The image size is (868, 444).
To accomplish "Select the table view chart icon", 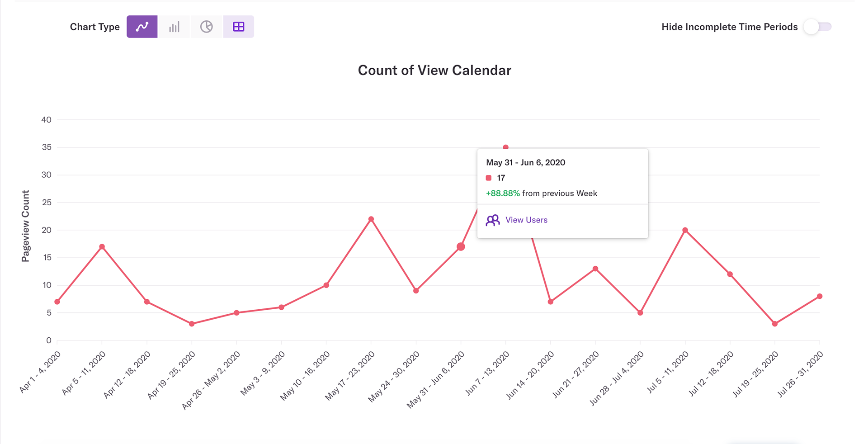I will click(x=239, y=27).
